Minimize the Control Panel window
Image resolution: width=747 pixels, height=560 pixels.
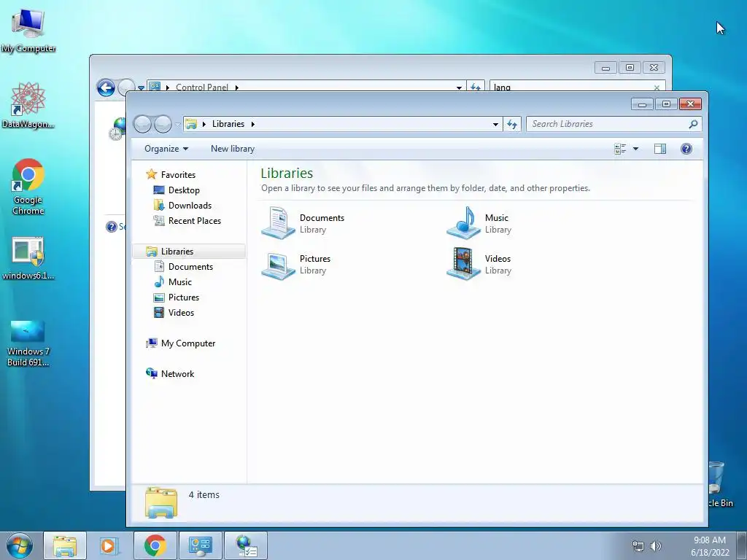(605, 68)
